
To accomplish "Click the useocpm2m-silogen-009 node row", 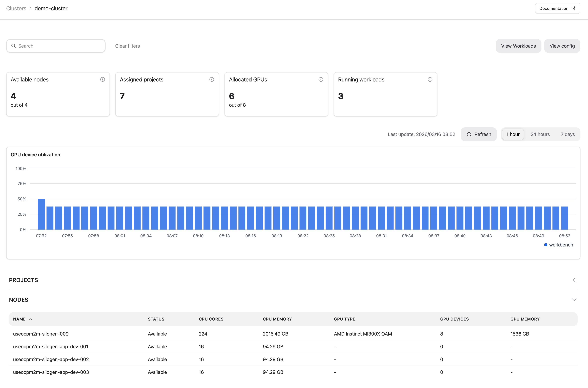I will coord(41,334).
